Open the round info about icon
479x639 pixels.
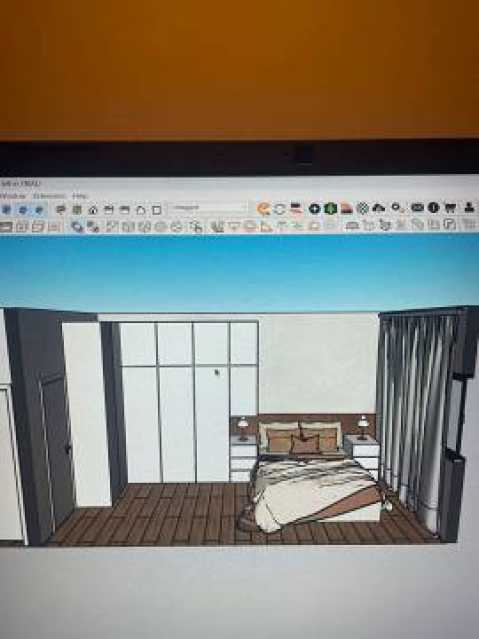[433, 207]
